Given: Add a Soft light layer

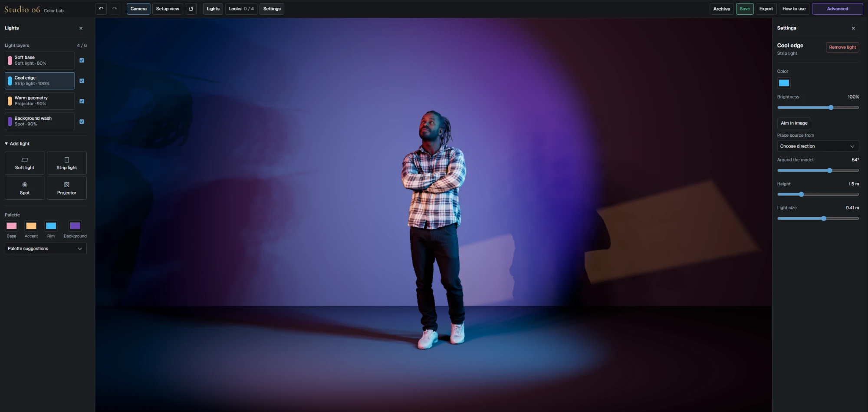Looking at the screenshot, I should click(x=25, y=163).
